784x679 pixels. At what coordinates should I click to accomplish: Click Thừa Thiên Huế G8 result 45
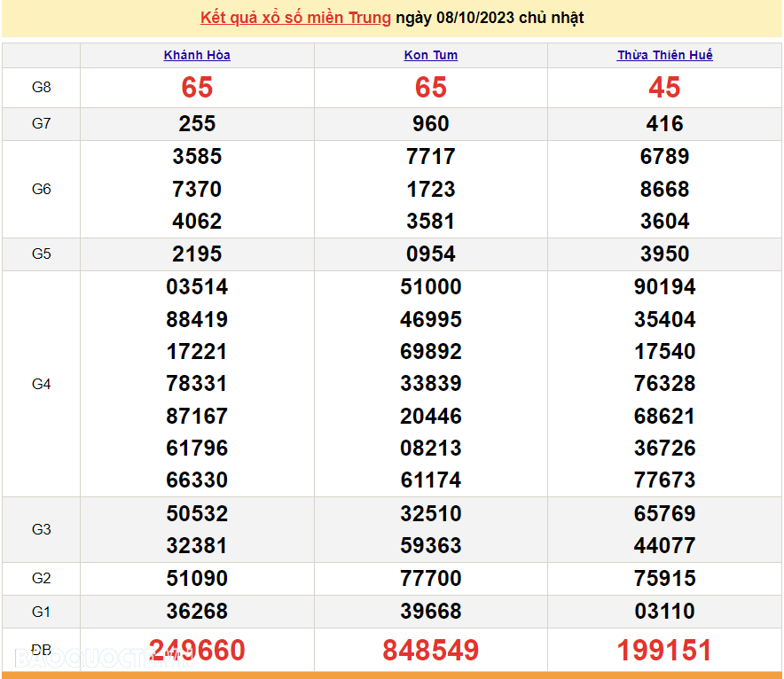click(x=664, y=87)
